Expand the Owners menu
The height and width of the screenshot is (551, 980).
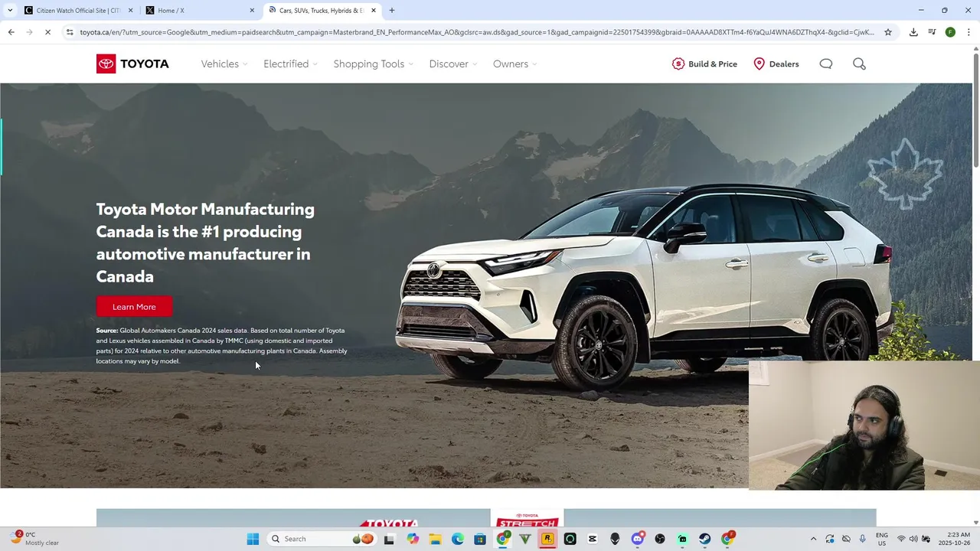[x=514, y=64]
